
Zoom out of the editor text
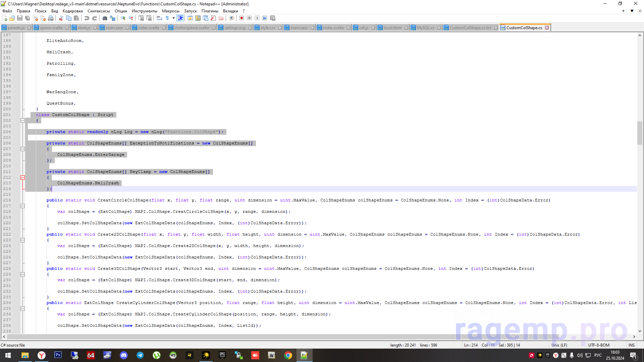pos(131,18)
